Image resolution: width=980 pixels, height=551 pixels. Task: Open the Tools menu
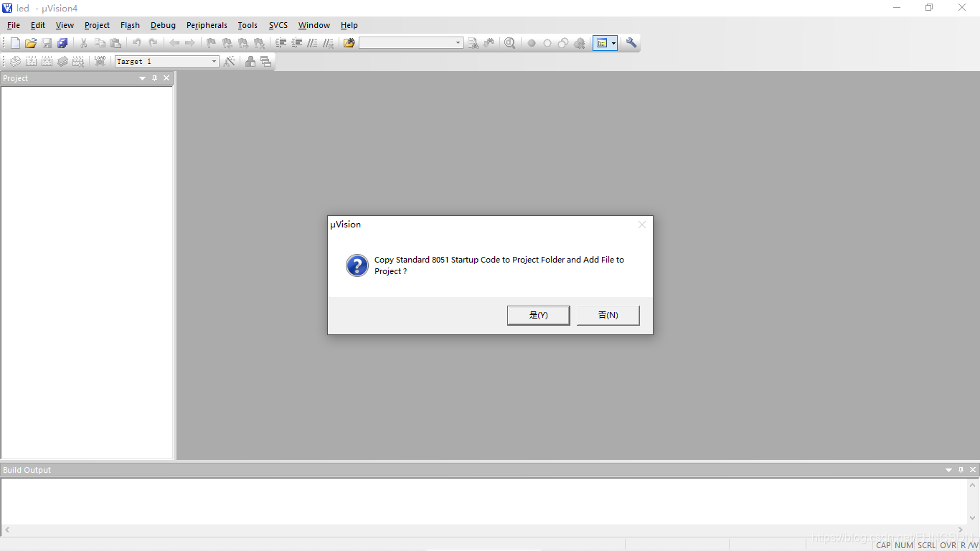(x=248, y=25)
